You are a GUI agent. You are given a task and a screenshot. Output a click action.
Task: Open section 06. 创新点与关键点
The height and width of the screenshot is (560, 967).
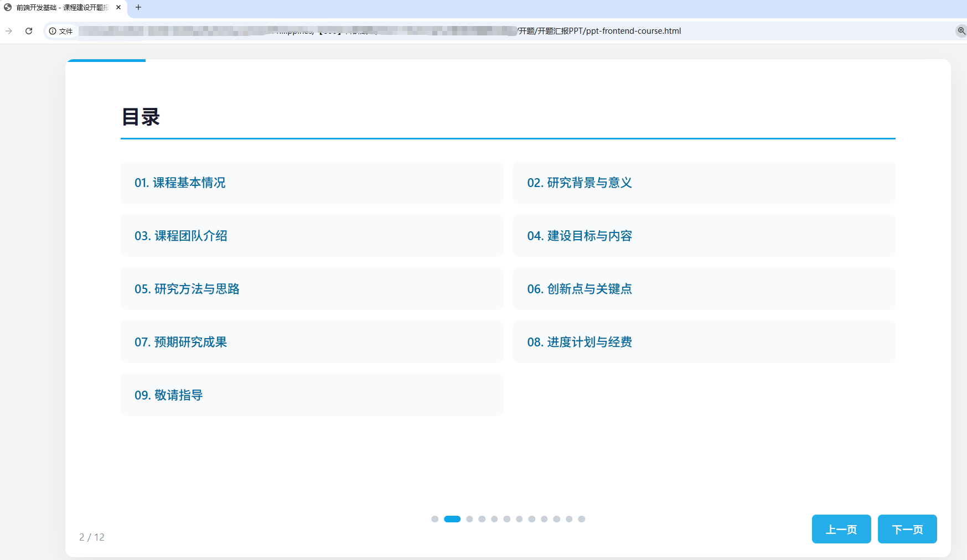click(704, 289)
